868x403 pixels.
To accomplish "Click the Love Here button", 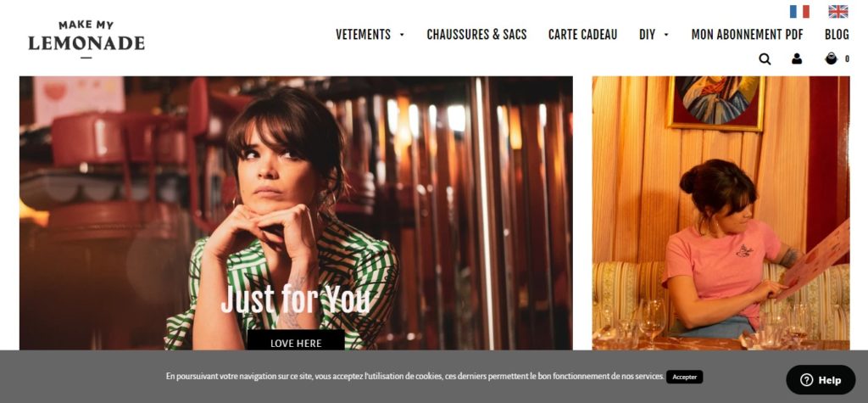I will [296, 340].
